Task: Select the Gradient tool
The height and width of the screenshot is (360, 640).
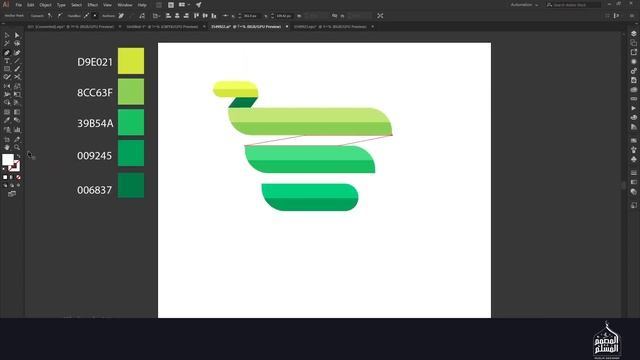Action: [17, 112]
